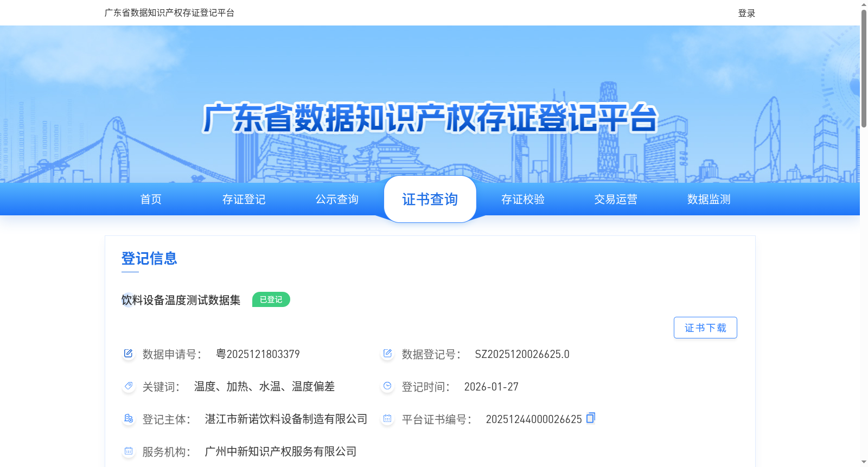Select the title 饮料设备温度测试数据集

point(181,300)
